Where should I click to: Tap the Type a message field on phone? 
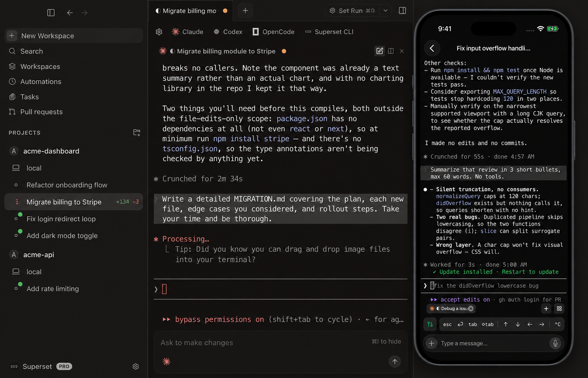click(x=493, y=343)
